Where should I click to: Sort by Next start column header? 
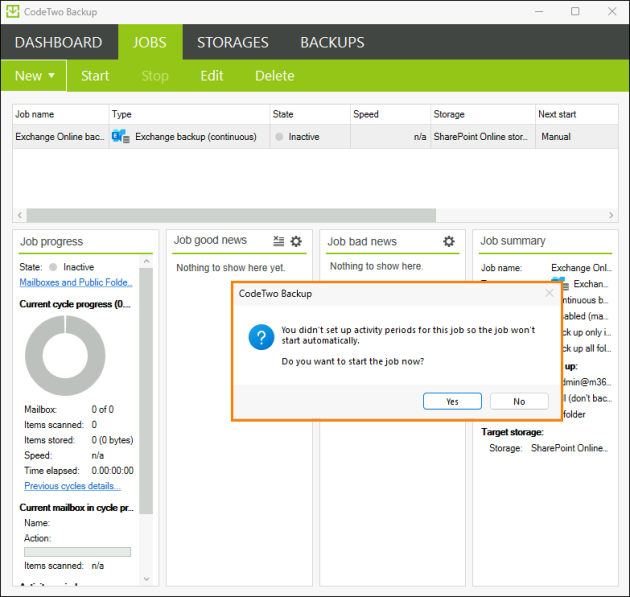(577, 114)
